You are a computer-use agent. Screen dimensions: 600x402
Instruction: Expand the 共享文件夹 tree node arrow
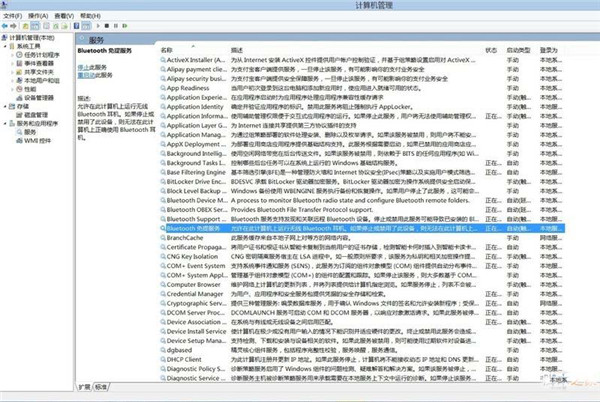tap(12, 72)
